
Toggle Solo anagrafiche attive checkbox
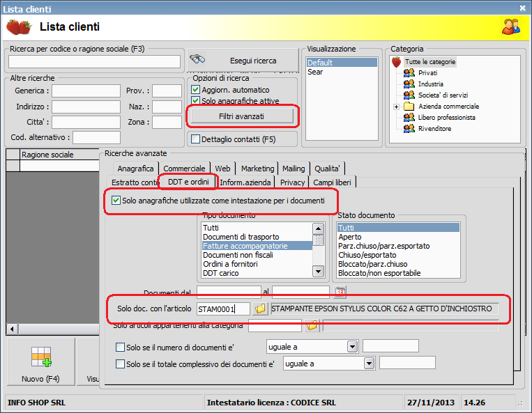[x=195, y=100]
